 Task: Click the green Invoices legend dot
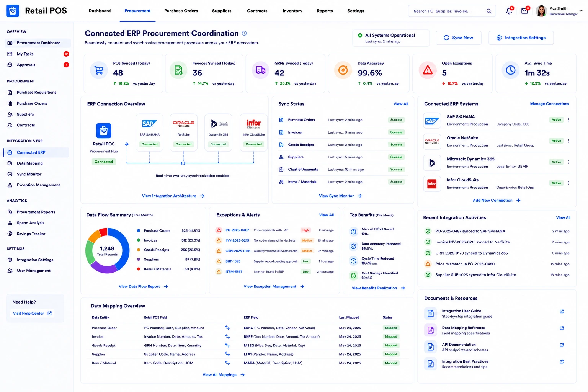pos(139,240)
